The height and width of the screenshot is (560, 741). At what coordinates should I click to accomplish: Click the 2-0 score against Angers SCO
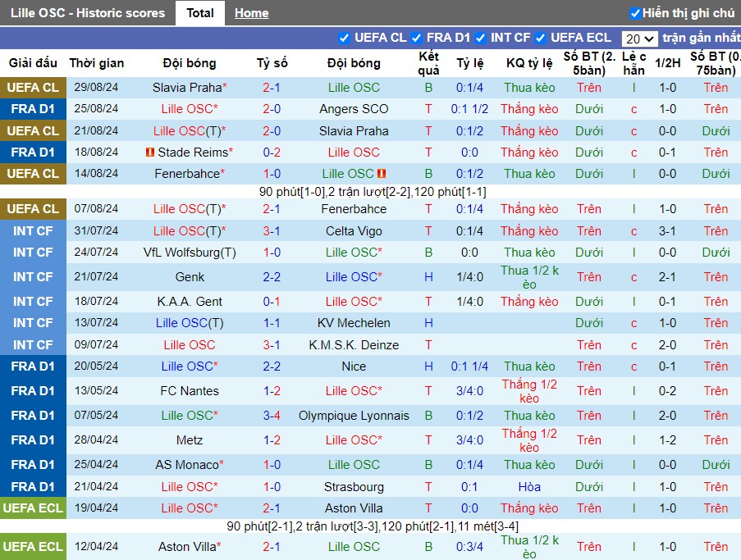[x=272, y=109]
